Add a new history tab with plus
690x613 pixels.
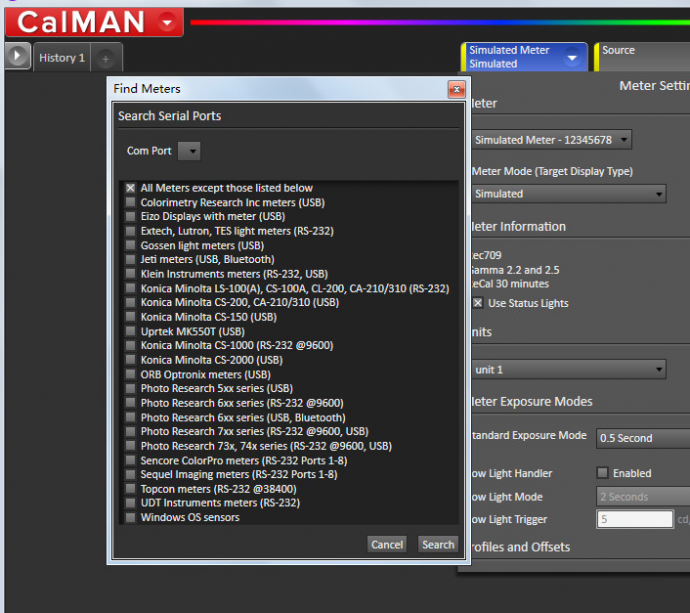tap(106, 58)
